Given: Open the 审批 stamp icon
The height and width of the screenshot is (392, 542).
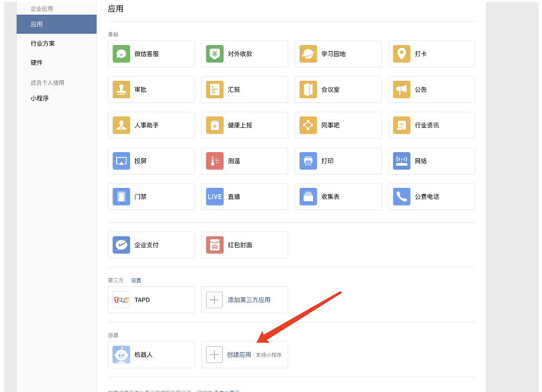Looking at the screenshot, I should (x=121, y=90).
